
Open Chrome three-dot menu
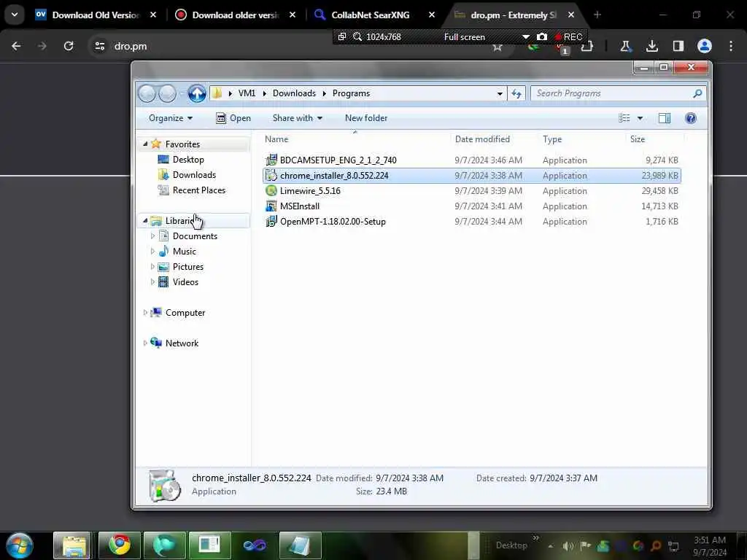730,46
